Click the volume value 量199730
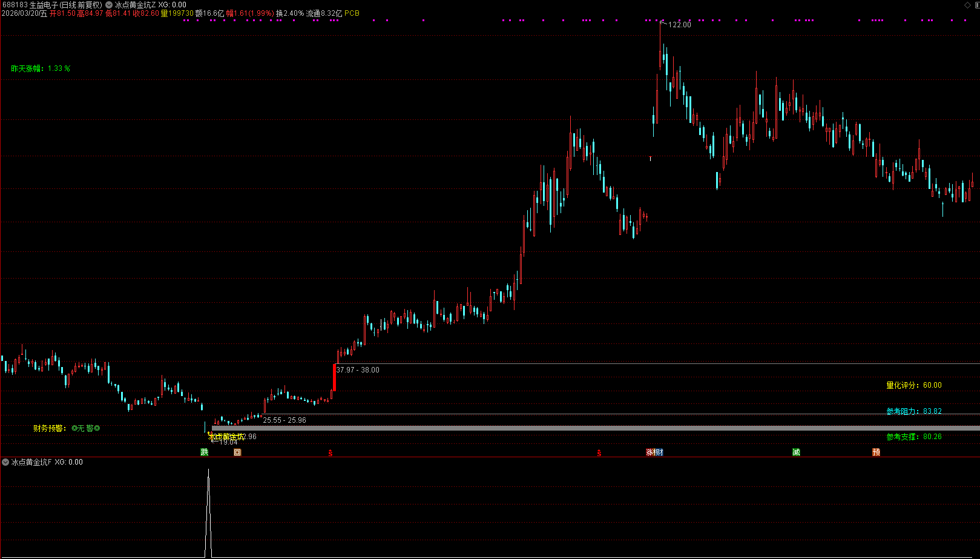This screenshot has width=980, height=559. coord(177,13)
